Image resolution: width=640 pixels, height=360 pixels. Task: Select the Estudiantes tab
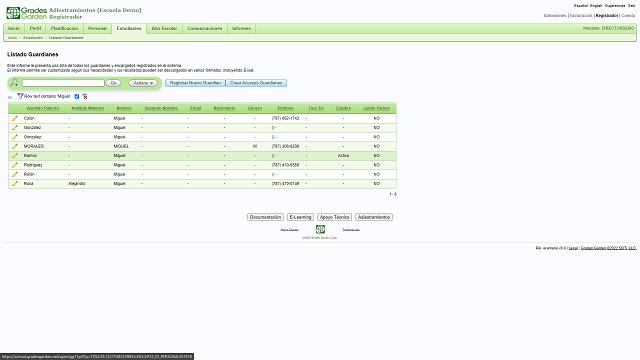point(129,29)
